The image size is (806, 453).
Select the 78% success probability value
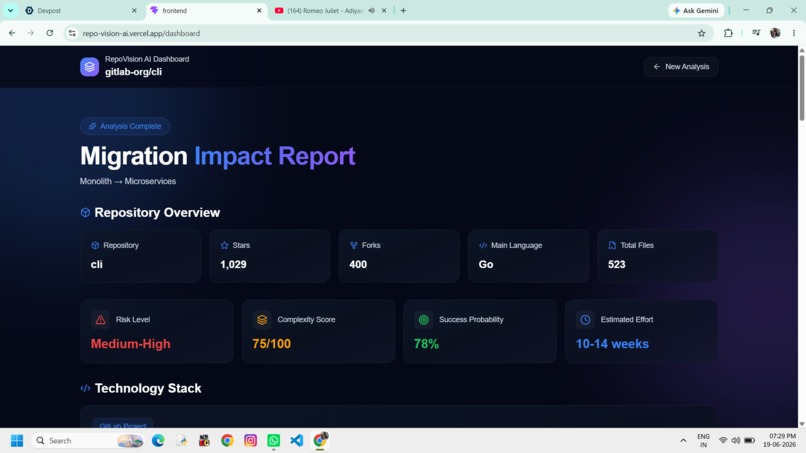click(426, 343)
